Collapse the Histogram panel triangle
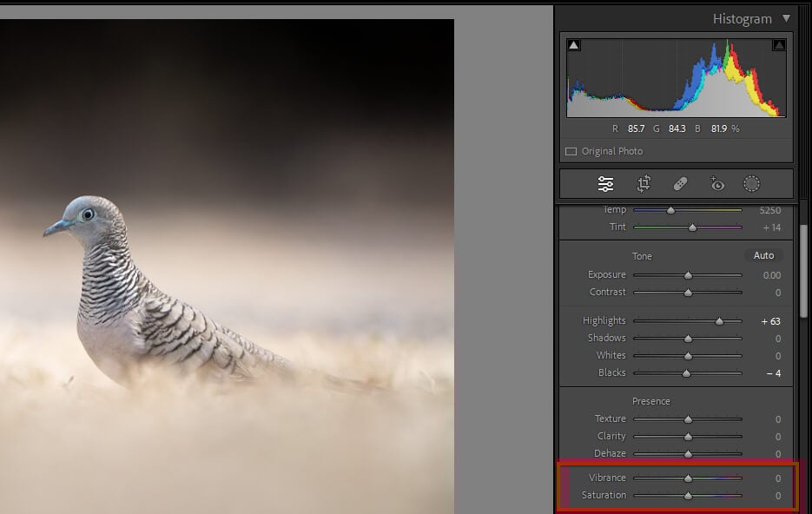812x514 pixels. tap(787, 18)
